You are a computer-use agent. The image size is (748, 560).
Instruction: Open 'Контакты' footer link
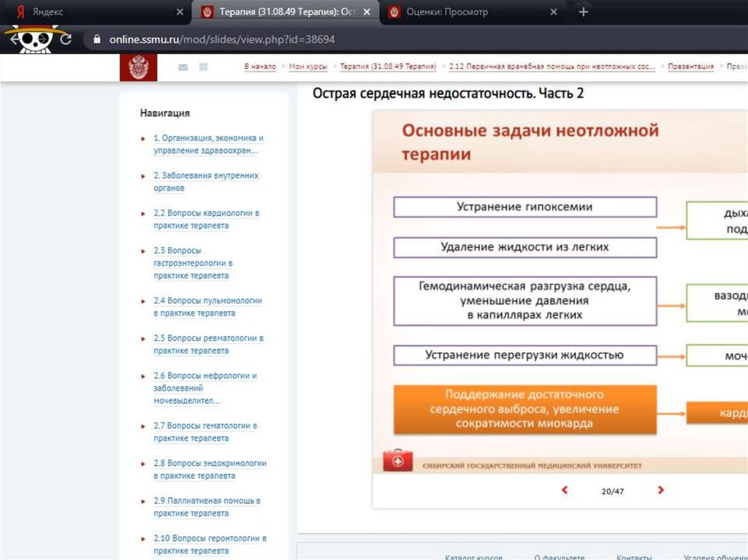pyautogui.click(x=634, y=556)
